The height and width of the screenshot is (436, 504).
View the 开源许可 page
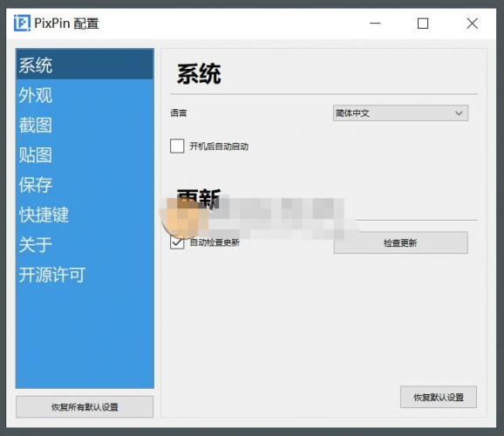(x=85, y=275)
